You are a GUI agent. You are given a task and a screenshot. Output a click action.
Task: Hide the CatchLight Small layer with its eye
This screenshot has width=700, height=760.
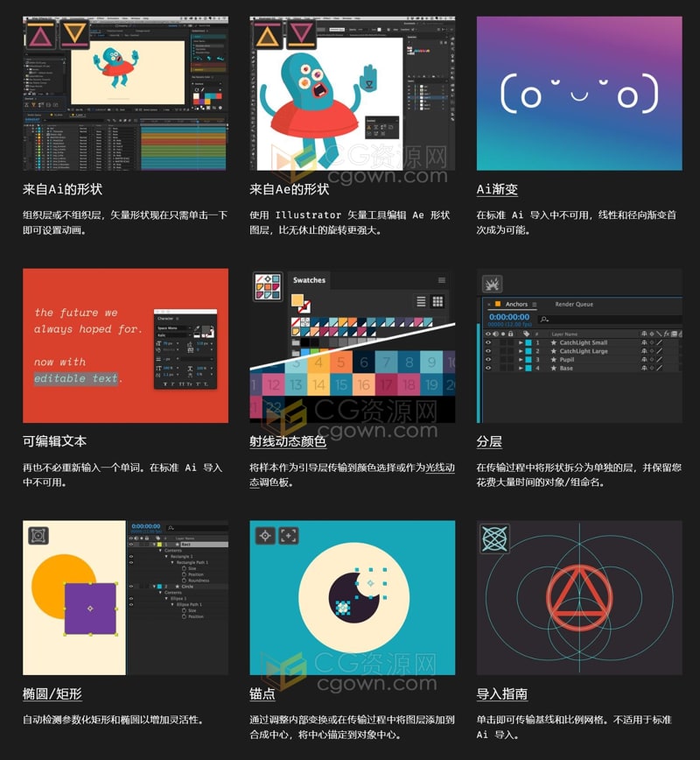[488, 342]
